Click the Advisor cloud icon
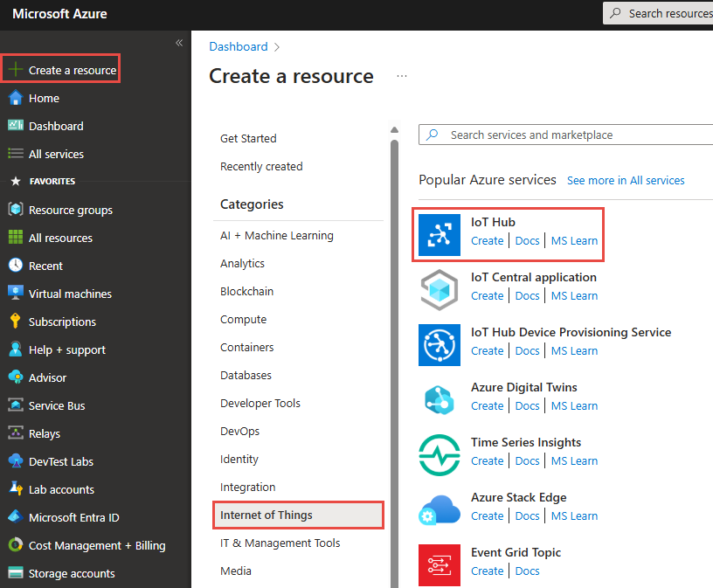 click(x=16, y=377)
